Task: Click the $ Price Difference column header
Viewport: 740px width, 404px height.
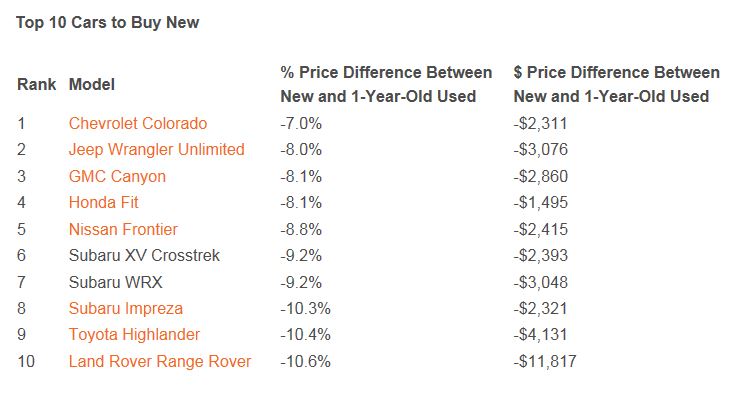Action: tap(616, 85)
